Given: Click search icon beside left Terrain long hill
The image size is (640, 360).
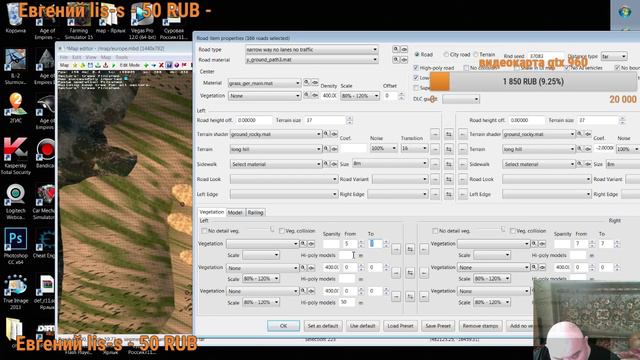Looking at the screenshot, I should tap(326, 149).
